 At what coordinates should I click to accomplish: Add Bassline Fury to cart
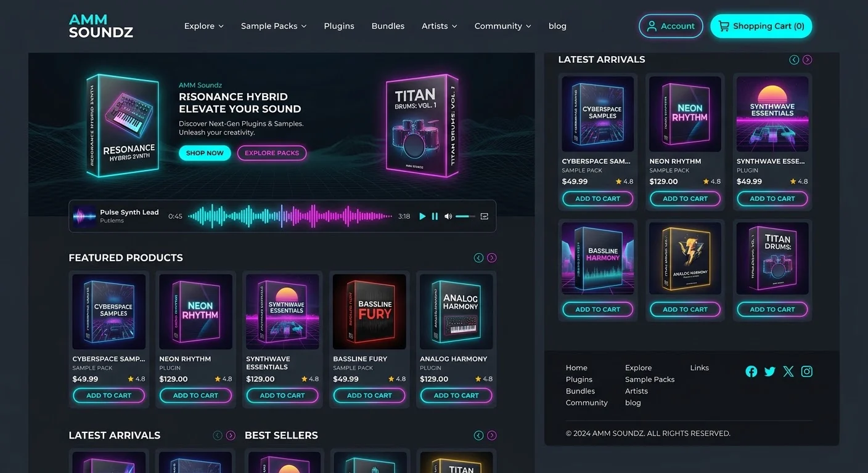tap(370, 395)
